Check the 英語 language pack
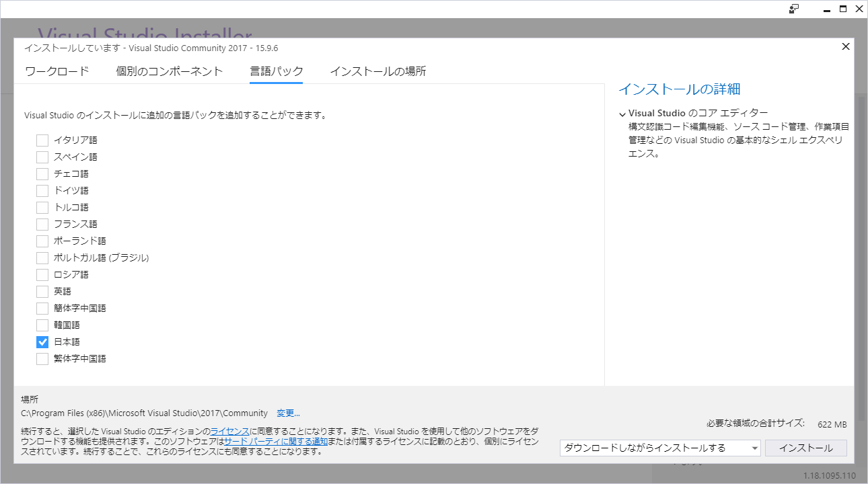The image size is (868, 484). (42, 291)
